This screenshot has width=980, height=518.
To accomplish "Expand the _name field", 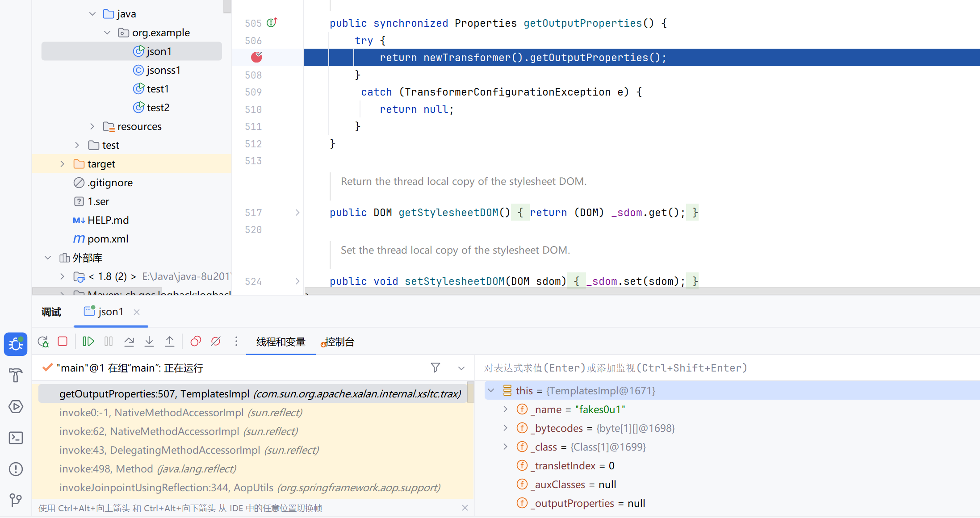I will click(x=506, y=409).
